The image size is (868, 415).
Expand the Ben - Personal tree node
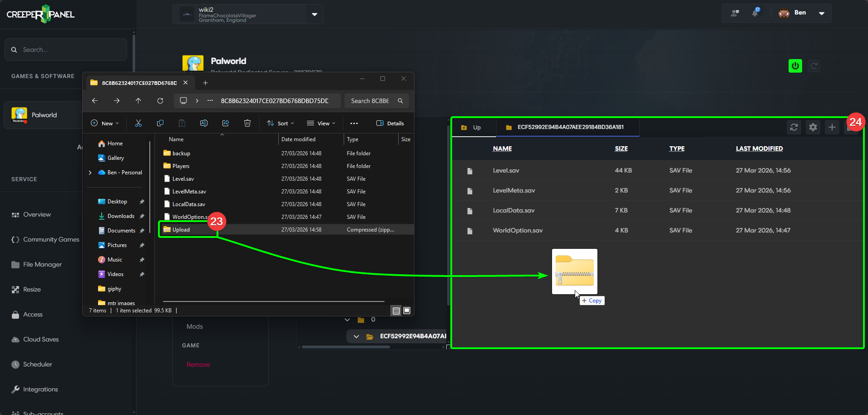pos(90,173)
